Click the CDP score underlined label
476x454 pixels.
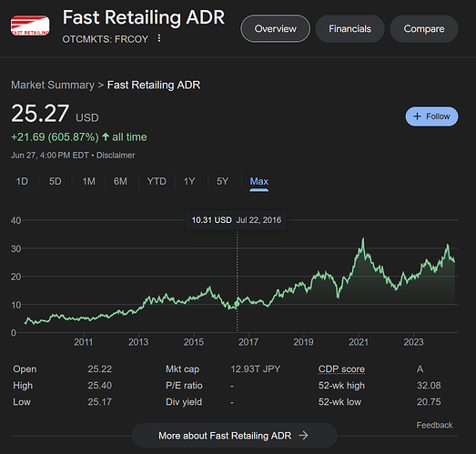(x=341, y=369)
